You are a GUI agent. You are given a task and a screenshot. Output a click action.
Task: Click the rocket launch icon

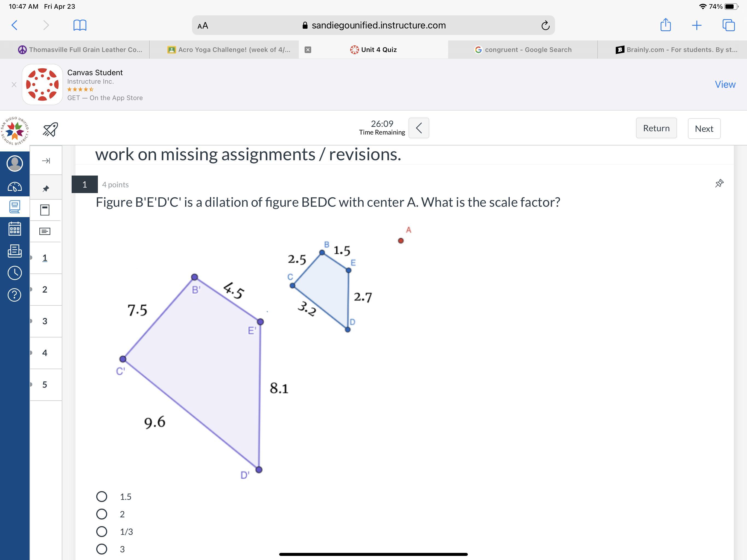(50, 129)
